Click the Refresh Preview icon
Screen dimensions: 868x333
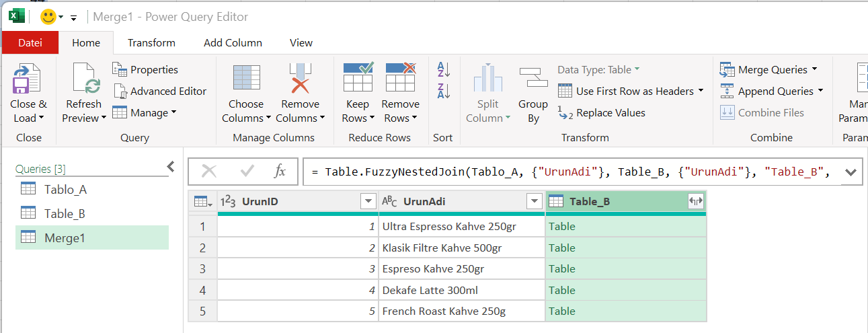85,79
